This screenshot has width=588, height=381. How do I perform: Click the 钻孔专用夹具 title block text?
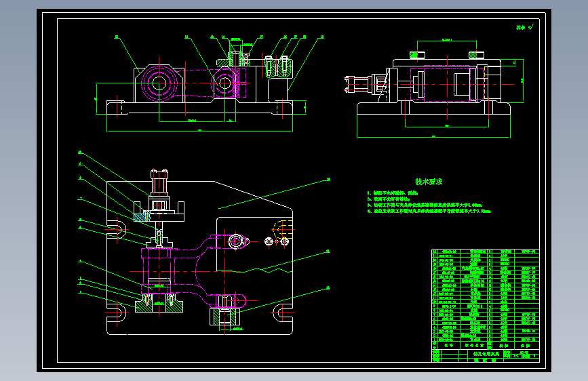click(486, 354)
